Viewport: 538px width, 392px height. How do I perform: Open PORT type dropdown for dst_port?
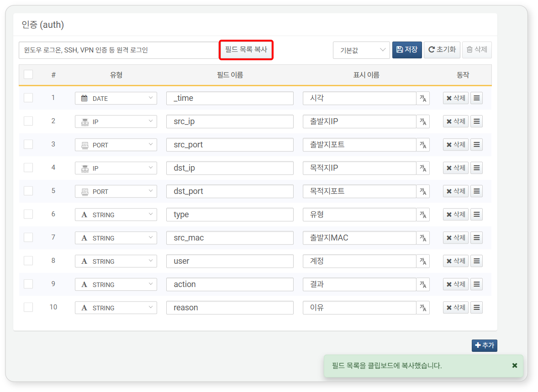click(x=116, y=191)
